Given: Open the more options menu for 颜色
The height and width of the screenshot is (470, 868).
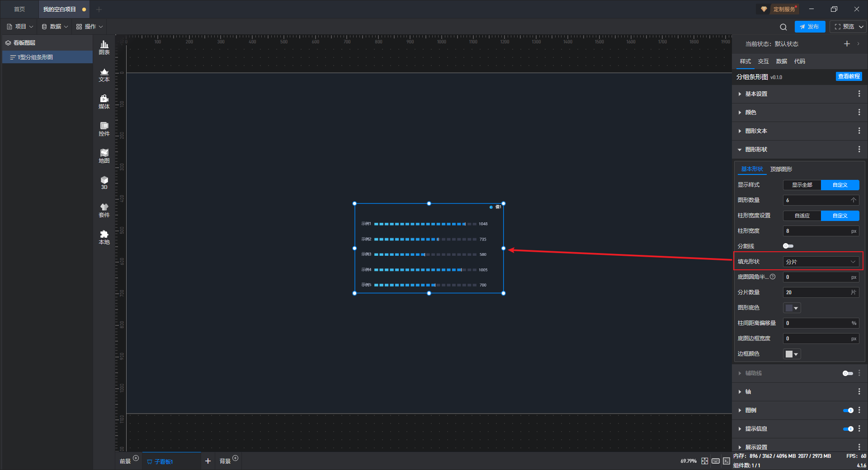Looking at the screenshot, I should (859, 113).
